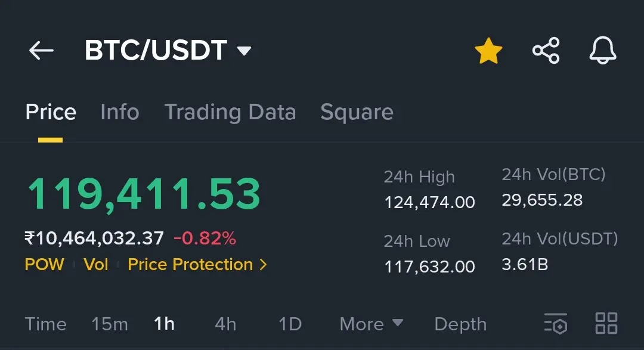
Task: Switch to the Trading Data tab
Action: (x=230, y=112)
